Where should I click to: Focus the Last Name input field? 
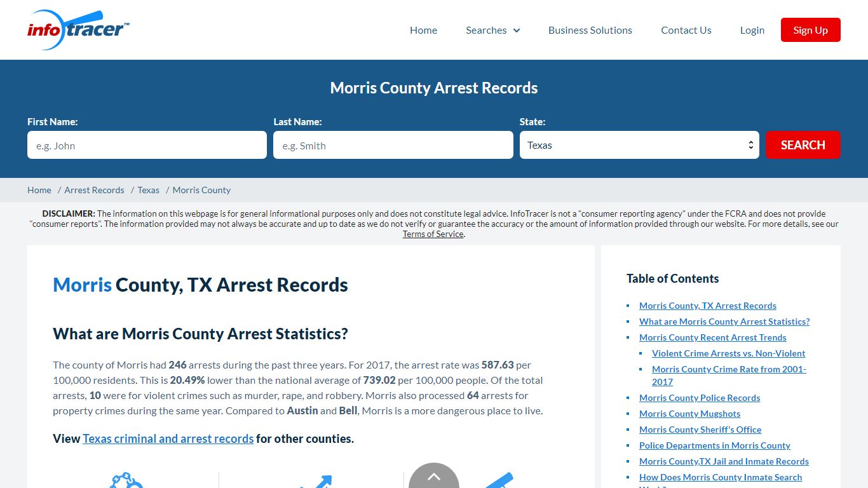tap(393, 145)
